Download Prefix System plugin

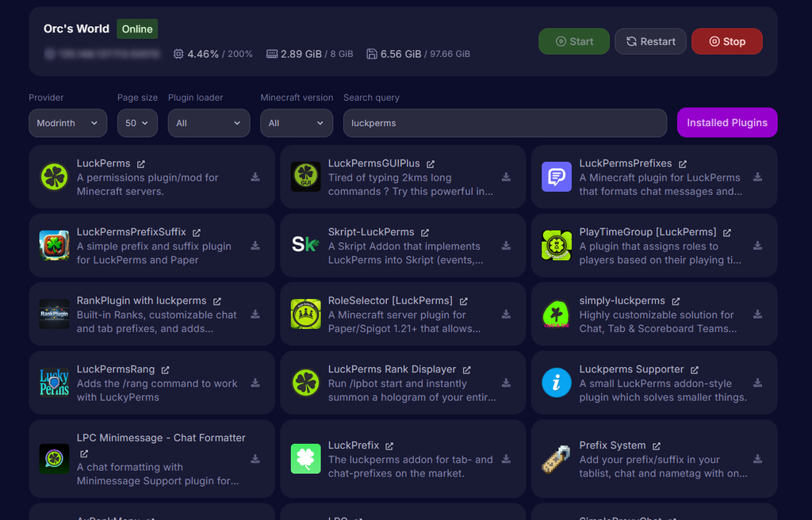(757, 460)
